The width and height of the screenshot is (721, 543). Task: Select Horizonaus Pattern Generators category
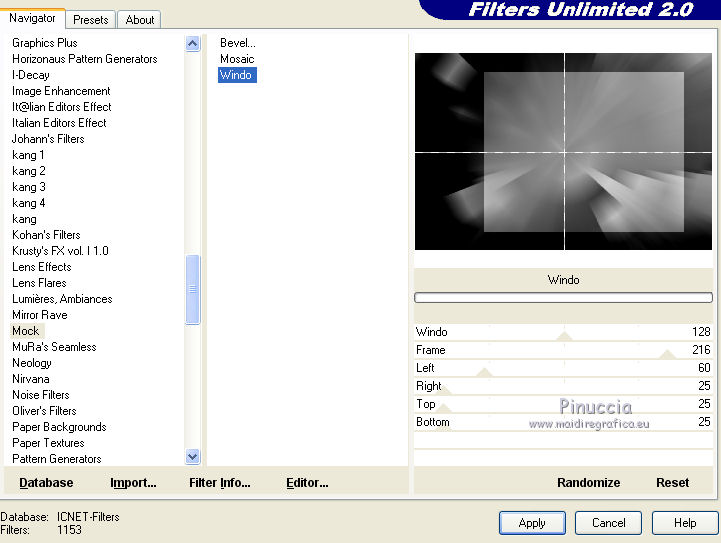click(x=85, y=59)
